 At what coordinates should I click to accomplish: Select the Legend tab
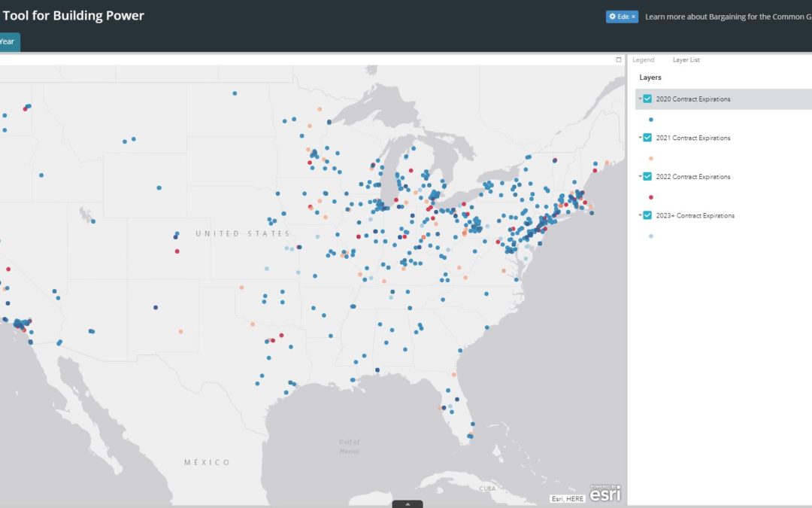(644, 59)
